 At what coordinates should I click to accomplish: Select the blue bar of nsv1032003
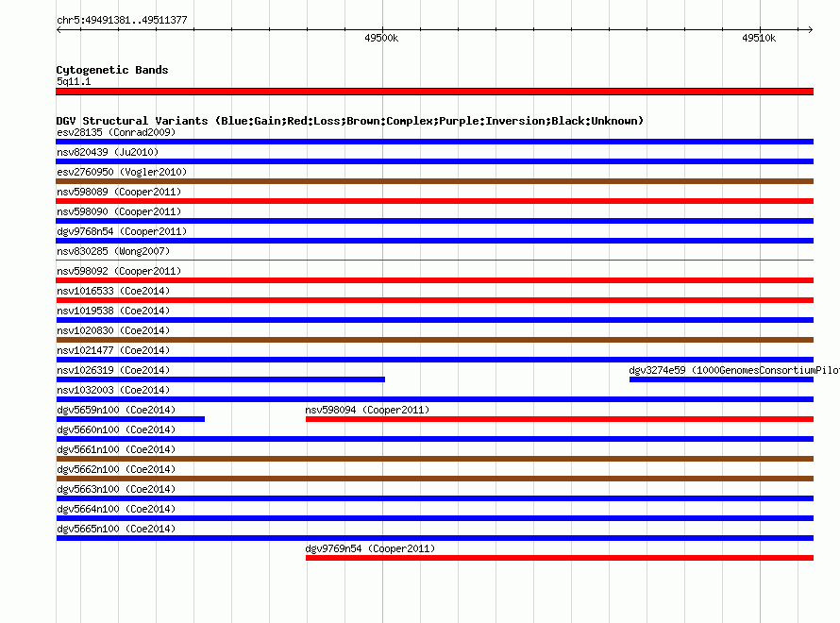(x=434, y=399)
